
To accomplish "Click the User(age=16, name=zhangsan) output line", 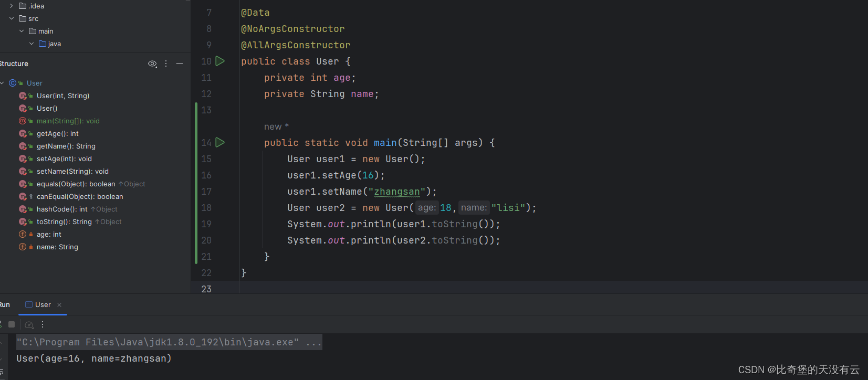I will (94, 358).
